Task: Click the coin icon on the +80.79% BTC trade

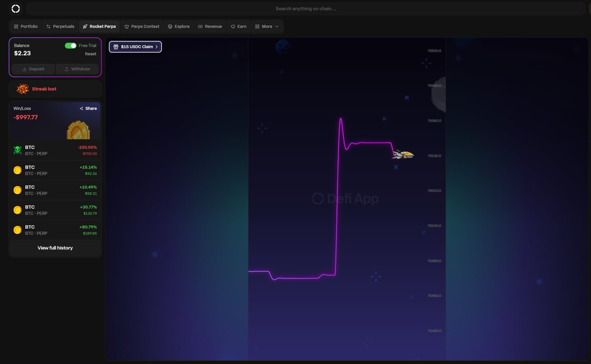Action: (17, 230)
